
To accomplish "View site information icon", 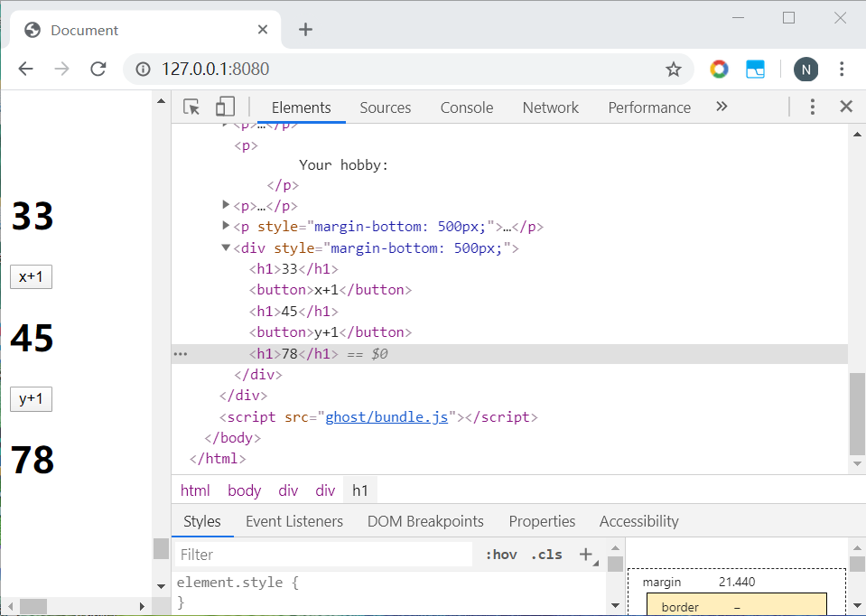I will pyautogui.click(x=143, y=69).
